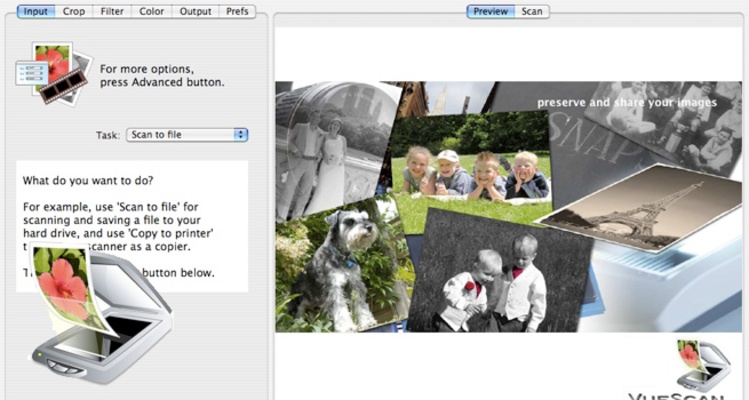The width and height of the screenshot is (749, 400).
Task: Click the 'What do you want to do?' text
Action: pyautogui.click(x=88, y=181)
